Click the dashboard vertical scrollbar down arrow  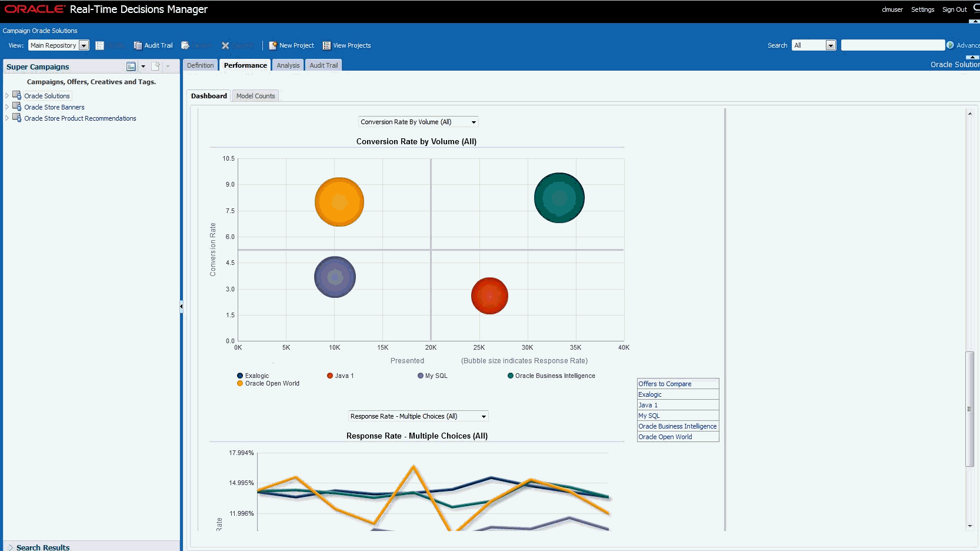click(970, 526)
